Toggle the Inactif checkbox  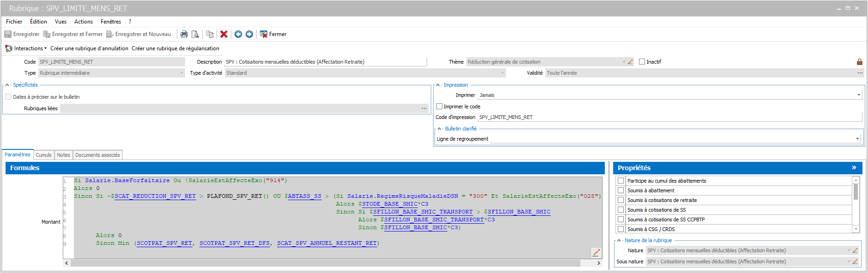click(x=642, y=62)
